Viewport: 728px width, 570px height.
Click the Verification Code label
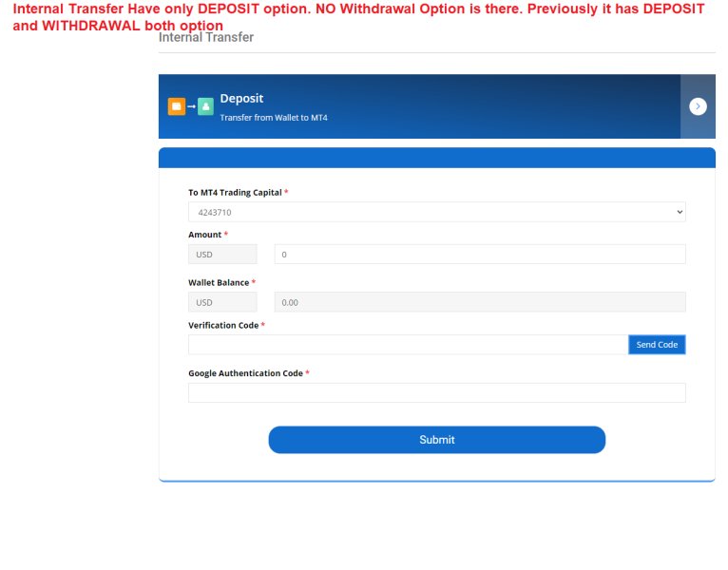[x=223, y=326]
